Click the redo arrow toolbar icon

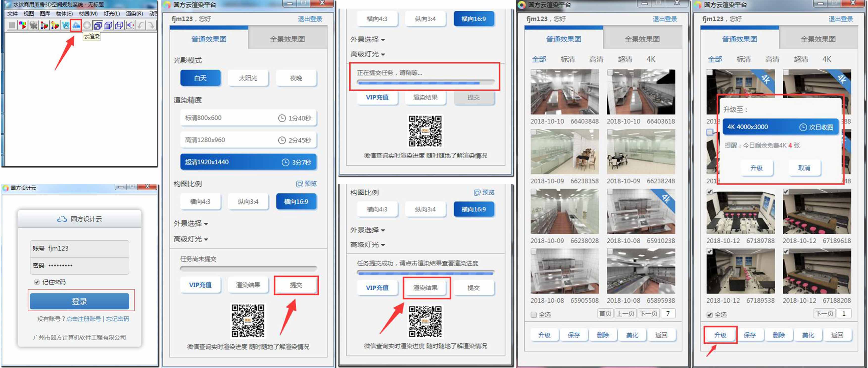point(151,25)
